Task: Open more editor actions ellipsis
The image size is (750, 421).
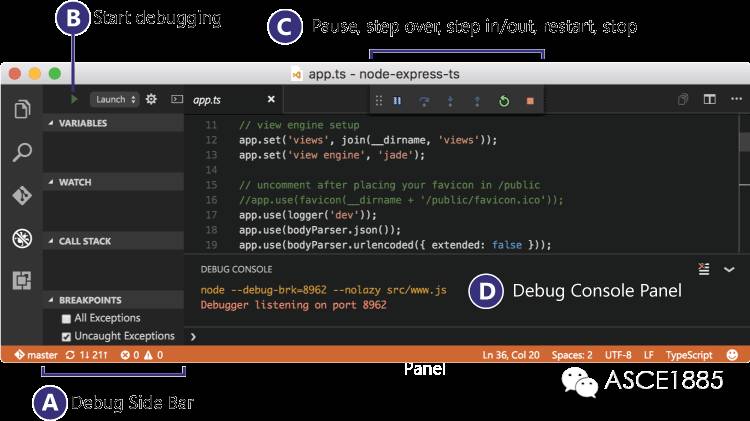Action: point(736,99)
